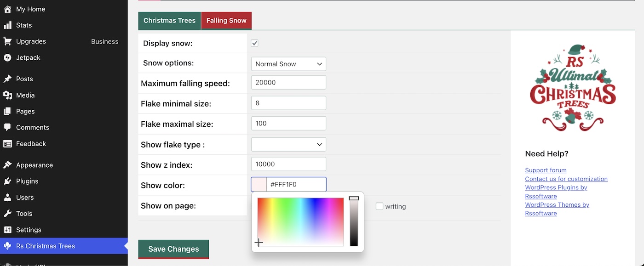Open the Snow options dropdown
This screenshot has height=266, width=644.
(x=288, y=64)
